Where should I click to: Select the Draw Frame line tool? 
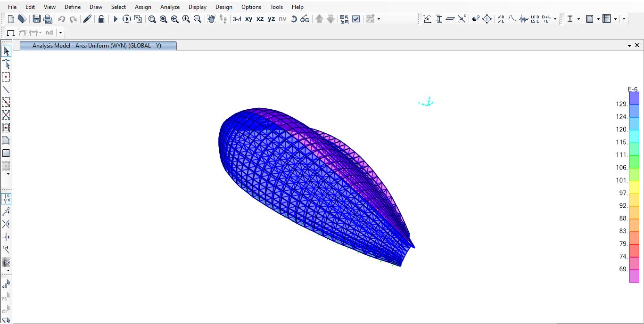6,89
